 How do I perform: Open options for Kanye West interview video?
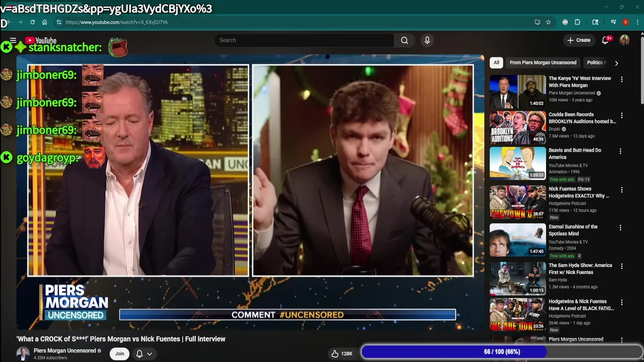pyautogui.click(x=621, y=79)
